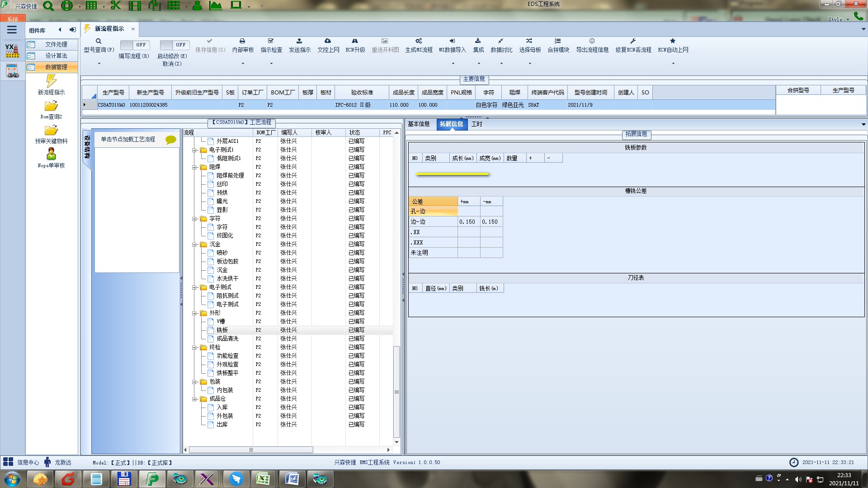Click the ECN自动上网 star icon
Screen dimensions: 868x488
pos(673,41)
